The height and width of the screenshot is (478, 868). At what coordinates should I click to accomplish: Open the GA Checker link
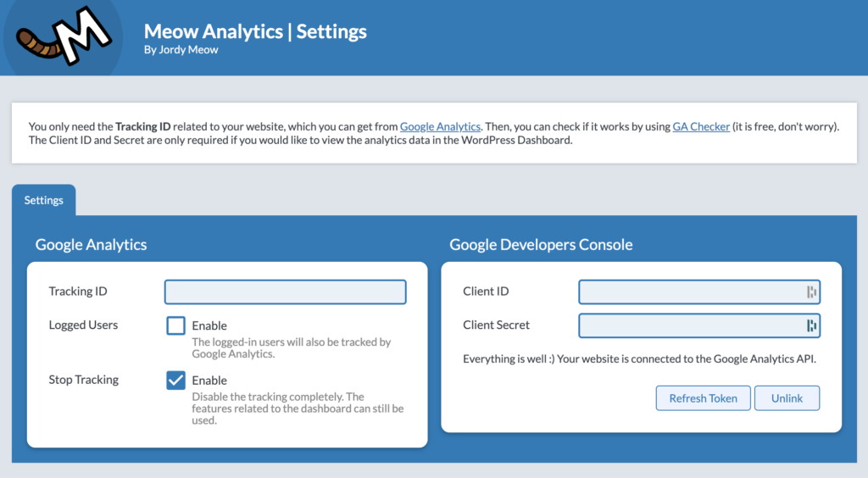pyautogui.click(x=701, y=126)
